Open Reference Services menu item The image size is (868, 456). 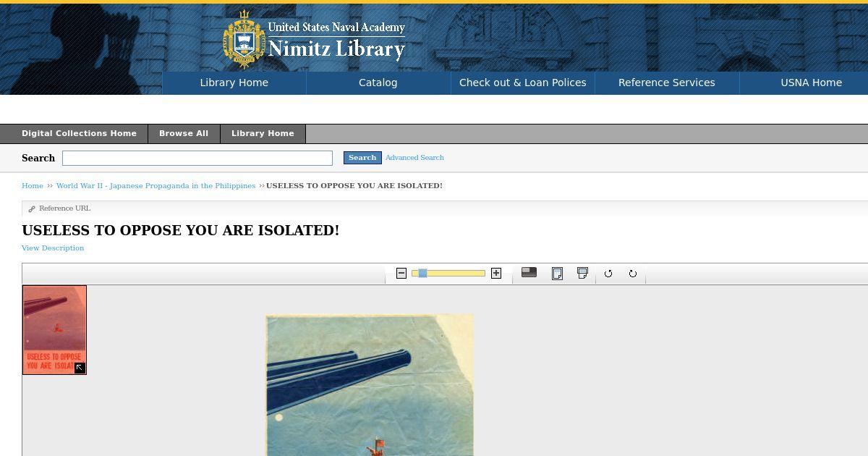pyautogui.click(x=667, y=83)
